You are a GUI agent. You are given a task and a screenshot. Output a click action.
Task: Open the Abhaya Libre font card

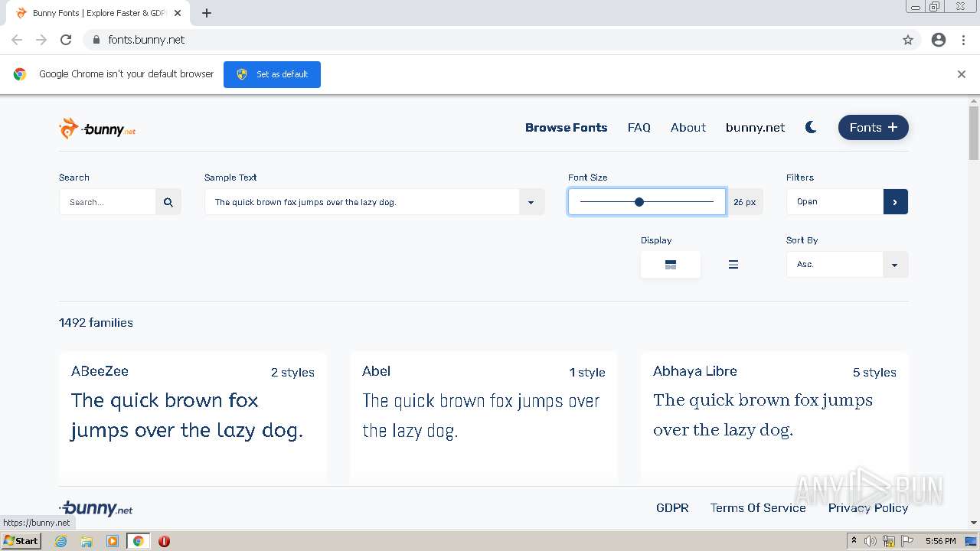coord(775,417)
